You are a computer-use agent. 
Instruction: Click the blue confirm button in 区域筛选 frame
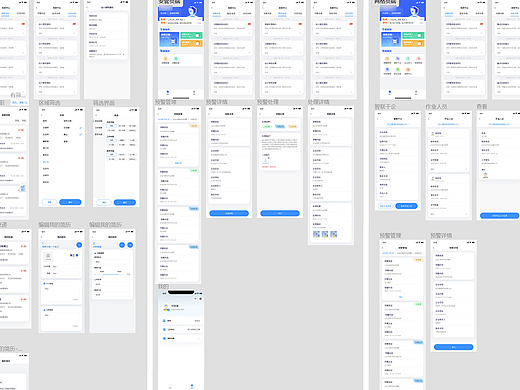70,202
